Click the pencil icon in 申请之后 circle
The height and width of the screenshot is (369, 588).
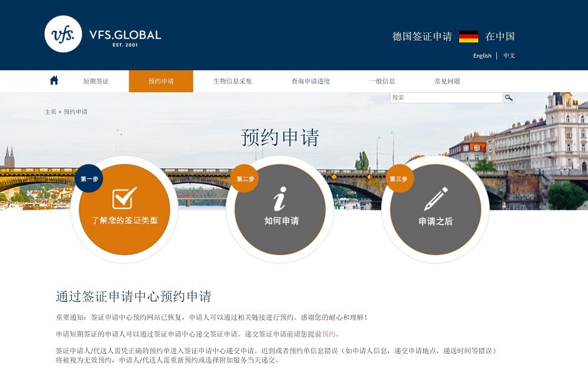click(436, 199)
